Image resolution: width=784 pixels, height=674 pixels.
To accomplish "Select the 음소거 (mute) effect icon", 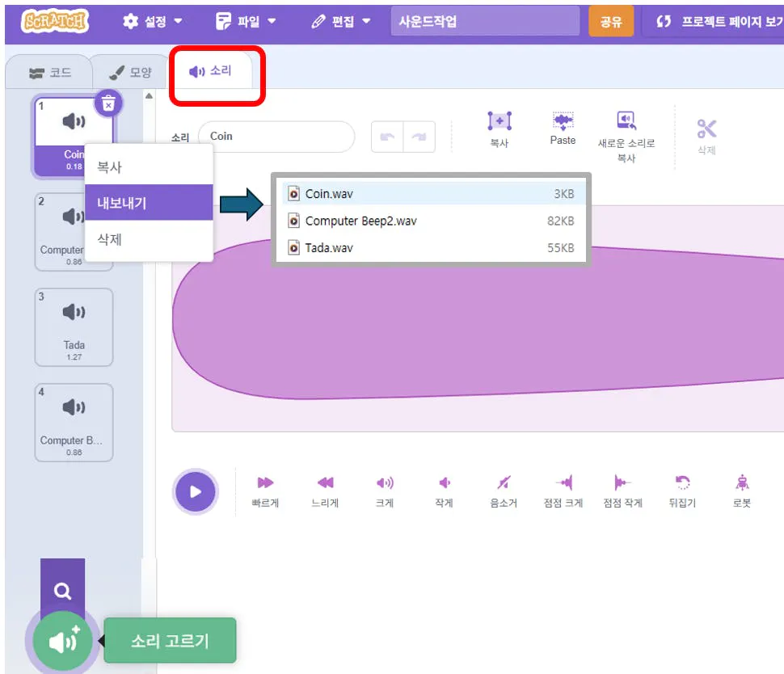I will (504, 489).
